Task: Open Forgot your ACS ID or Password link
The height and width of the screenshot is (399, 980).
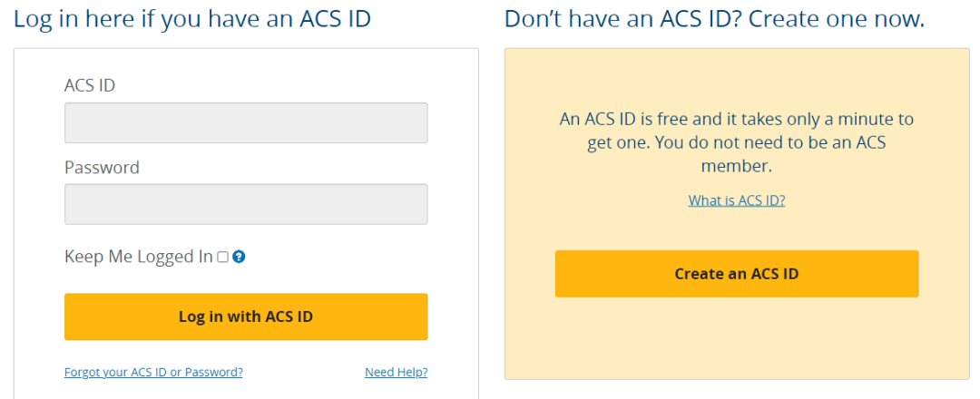Action: (x=153, y=372)
